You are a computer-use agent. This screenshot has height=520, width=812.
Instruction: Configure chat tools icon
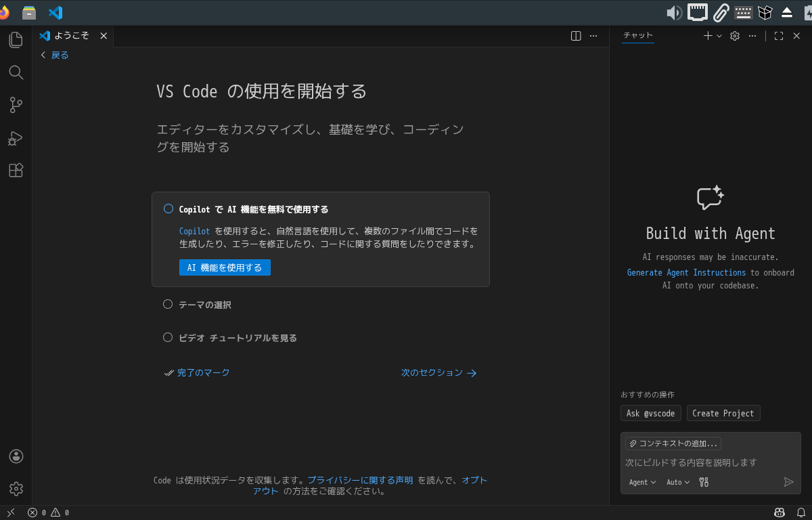click(x=704, y=482)
